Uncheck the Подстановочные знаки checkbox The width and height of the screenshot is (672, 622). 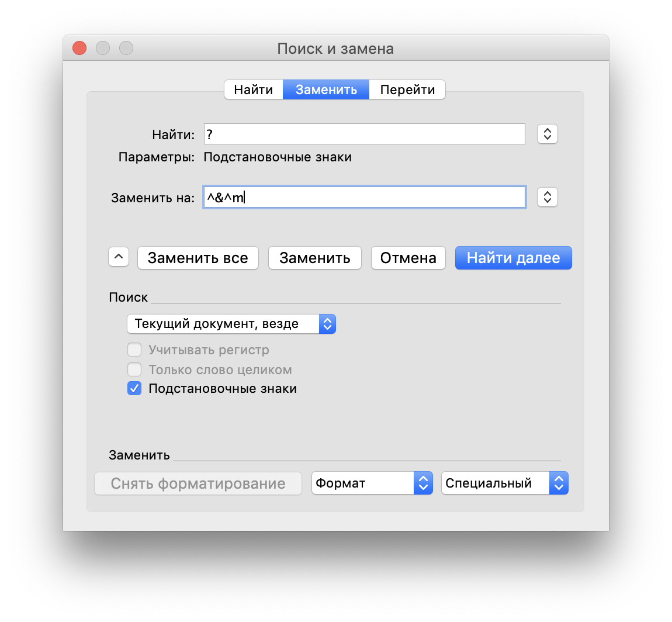point(134,388)
